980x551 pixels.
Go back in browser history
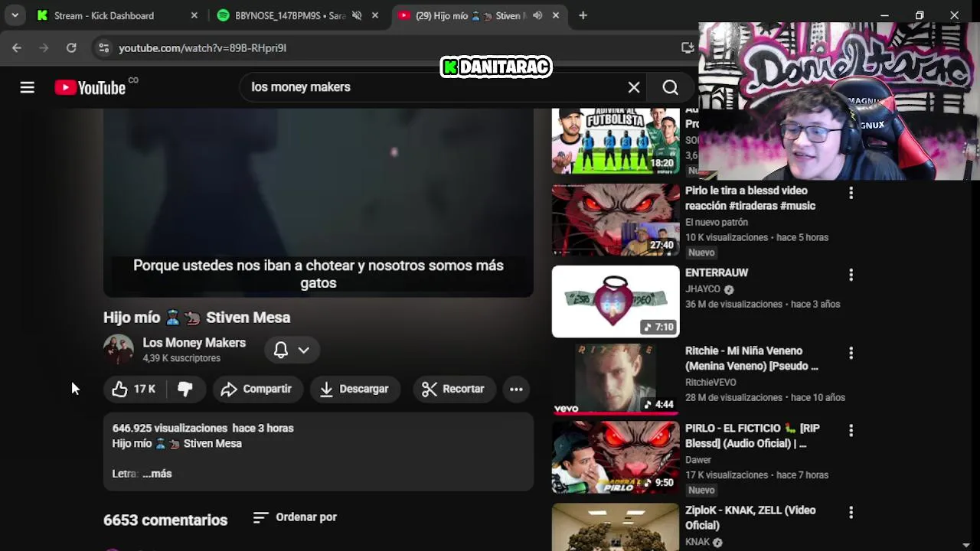(17, 47)
